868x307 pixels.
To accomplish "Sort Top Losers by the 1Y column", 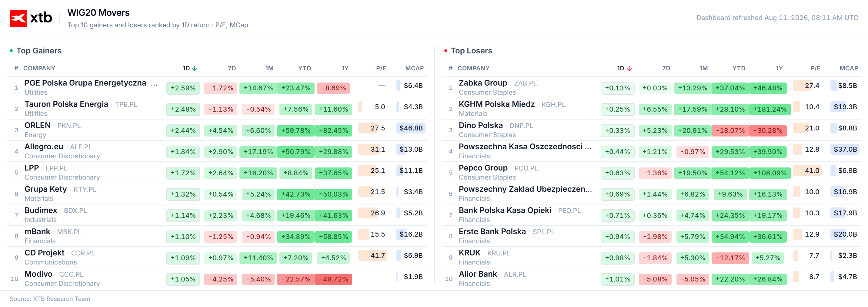I will click(779, 69).
